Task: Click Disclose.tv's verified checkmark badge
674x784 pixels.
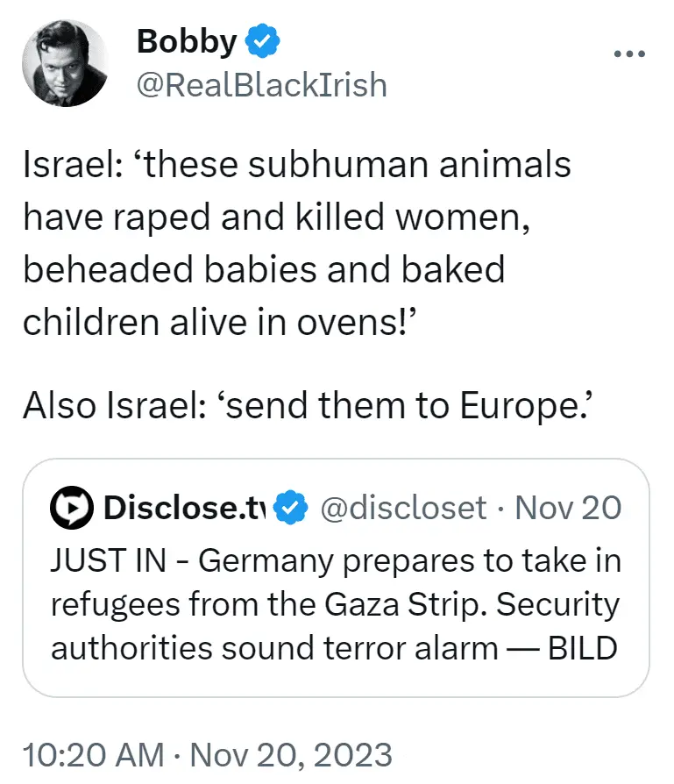Action: 291,508
